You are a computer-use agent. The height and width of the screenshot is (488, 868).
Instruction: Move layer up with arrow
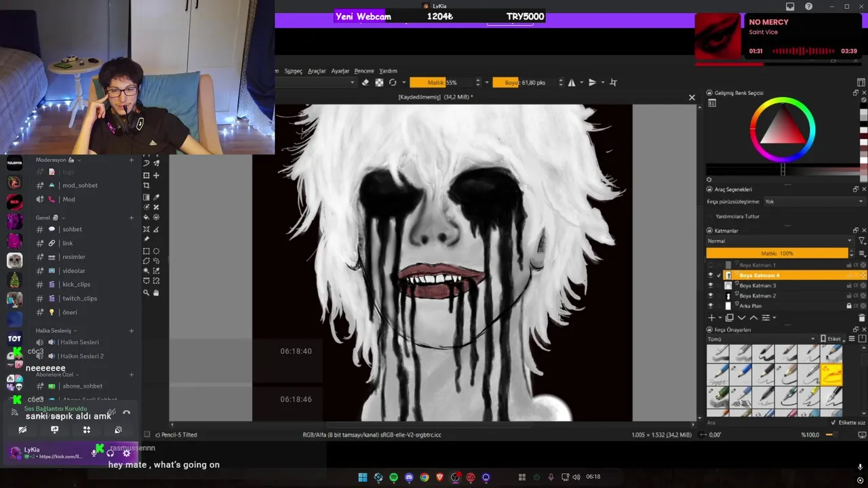coord(753,317)
